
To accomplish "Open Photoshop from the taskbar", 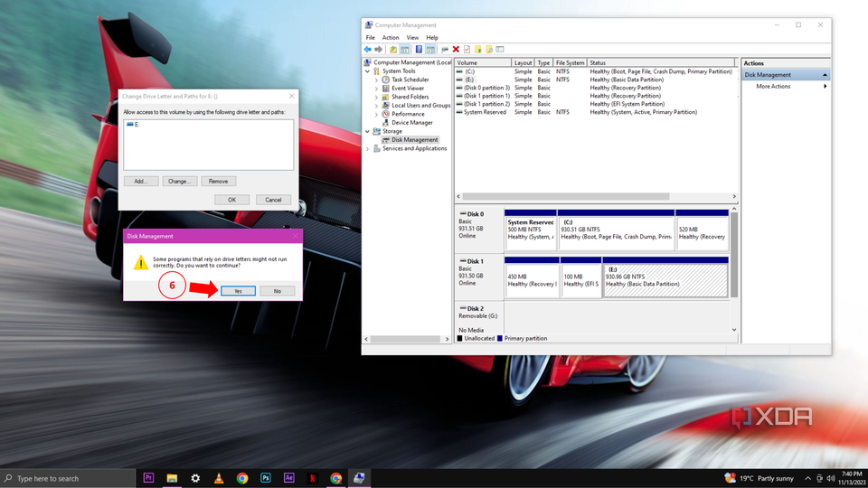I will coord(266,478).
